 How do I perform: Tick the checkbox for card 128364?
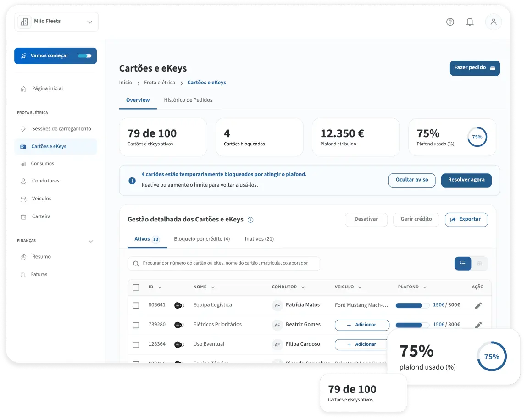[x=136, y=345]
